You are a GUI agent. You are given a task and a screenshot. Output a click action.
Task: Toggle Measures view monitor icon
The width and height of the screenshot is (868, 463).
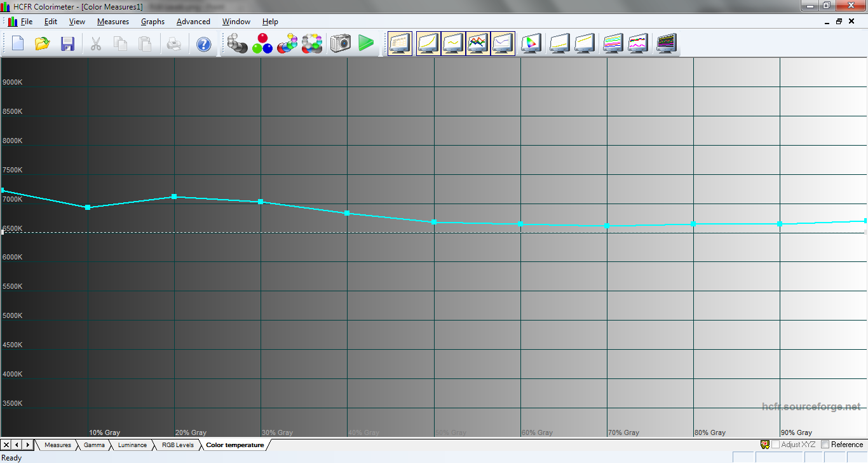click(400, 43)
